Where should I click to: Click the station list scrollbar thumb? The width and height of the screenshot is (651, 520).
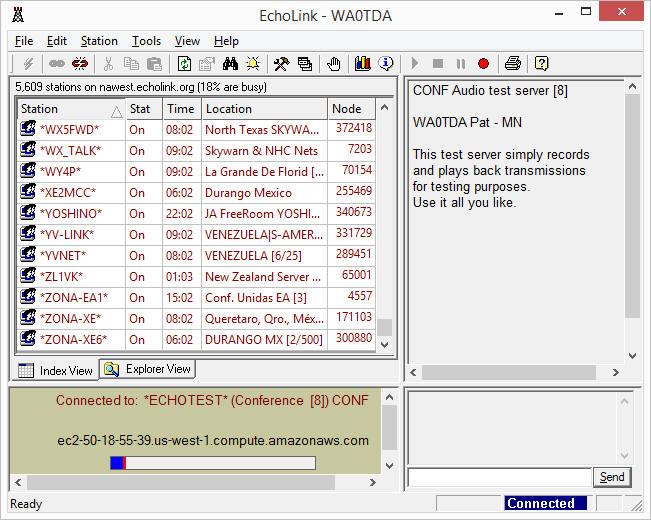[384, 327]
